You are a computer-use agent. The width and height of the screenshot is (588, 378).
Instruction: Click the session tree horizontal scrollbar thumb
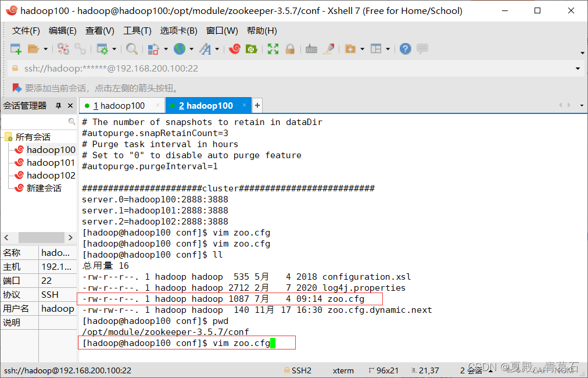[41, 237]
